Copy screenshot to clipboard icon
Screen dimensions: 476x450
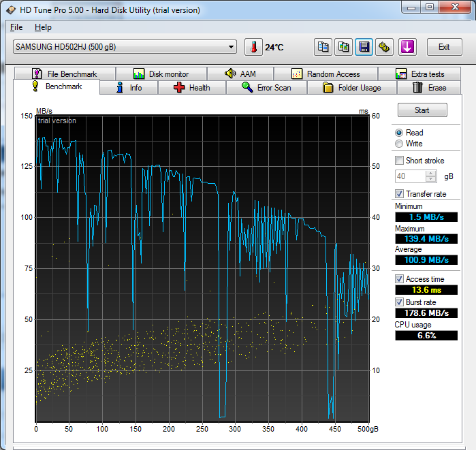(343, 47)
